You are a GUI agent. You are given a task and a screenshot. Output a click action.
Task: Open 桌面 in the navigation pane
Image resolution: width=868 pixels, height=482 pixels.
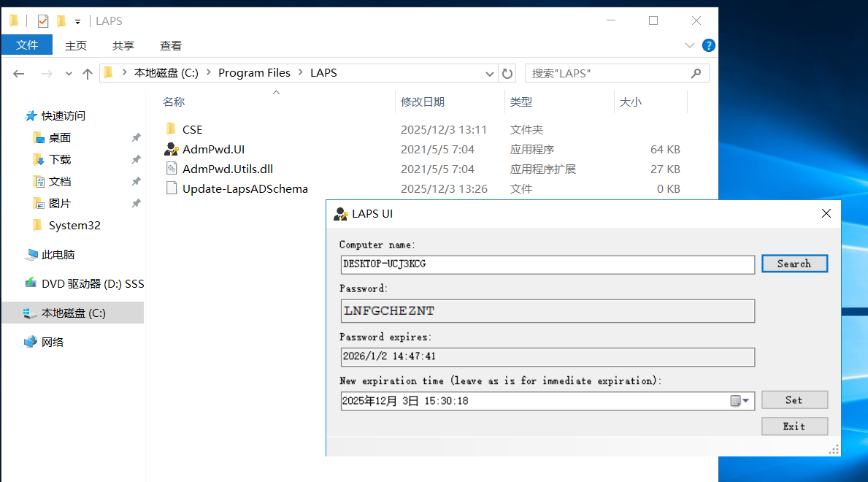pos(60,137)
